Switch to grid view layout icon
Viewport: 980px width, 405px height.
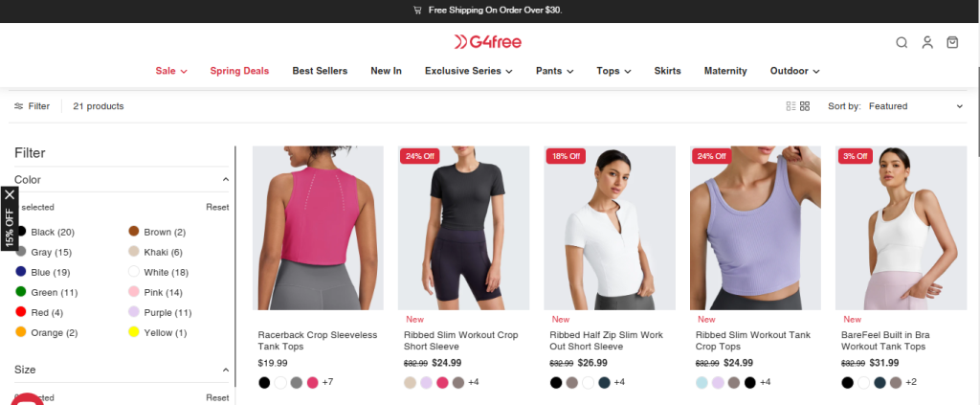coord(804,106)
